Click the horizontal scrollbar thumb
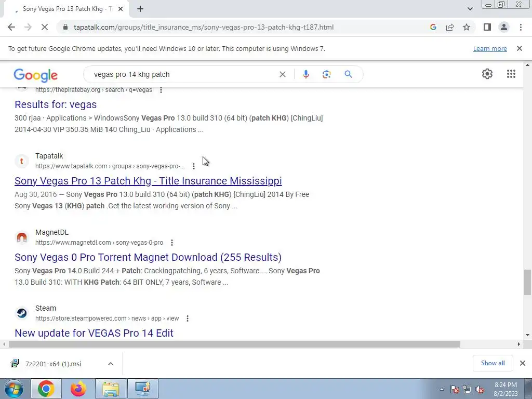 pos(234,344)
